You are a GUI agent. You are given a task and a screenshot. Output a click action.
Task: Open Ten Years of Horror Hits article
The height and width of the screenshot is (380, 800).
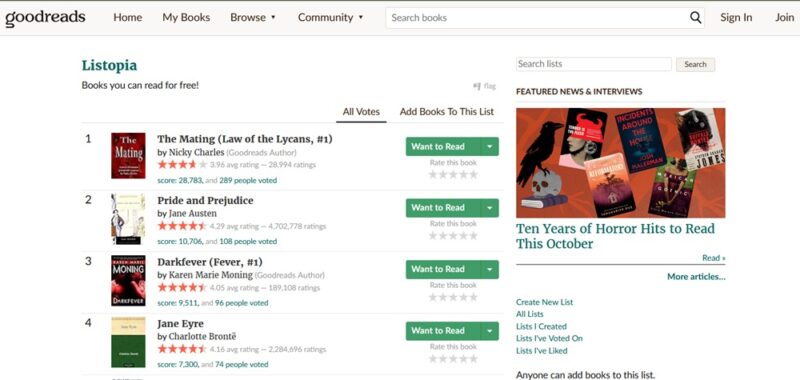[x=615, y=236]
